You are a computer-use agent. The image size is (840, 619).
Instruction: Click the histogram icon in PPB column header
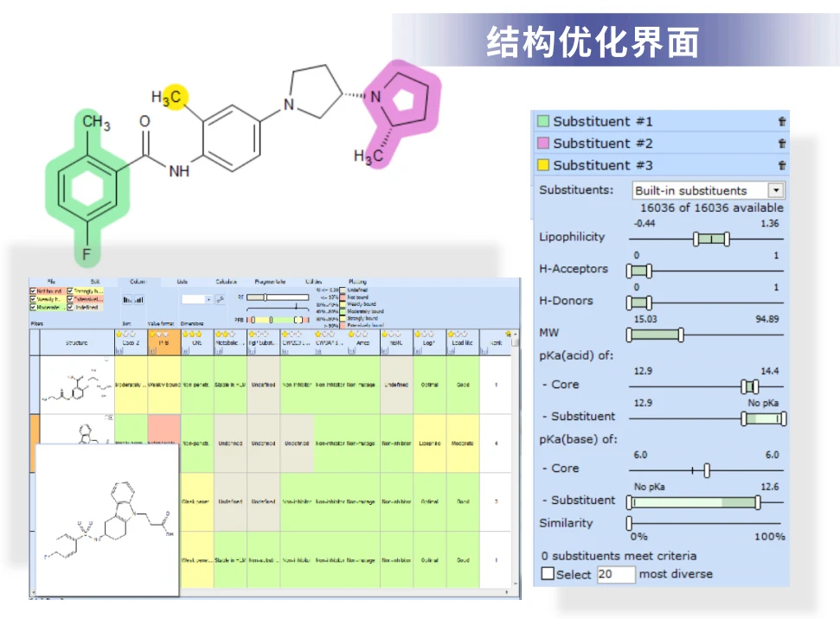152,350
